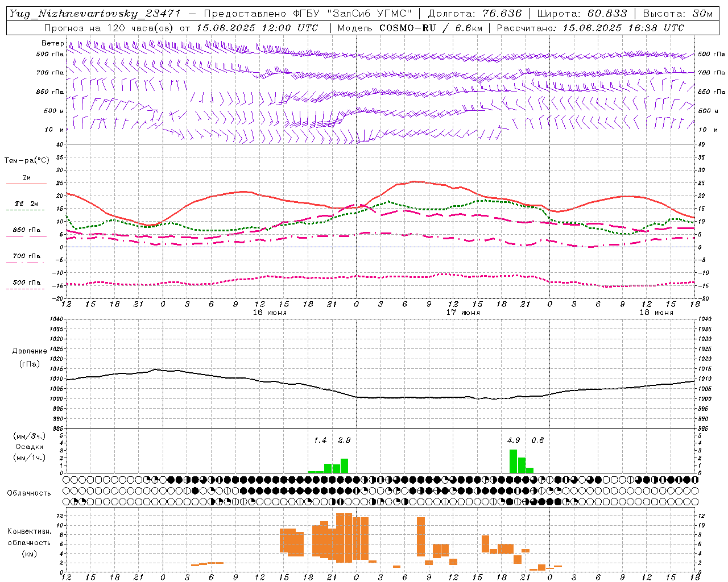The image size is (728, 582).
Task: Click the precipitation total 2.8
Action: click(344, 440)
